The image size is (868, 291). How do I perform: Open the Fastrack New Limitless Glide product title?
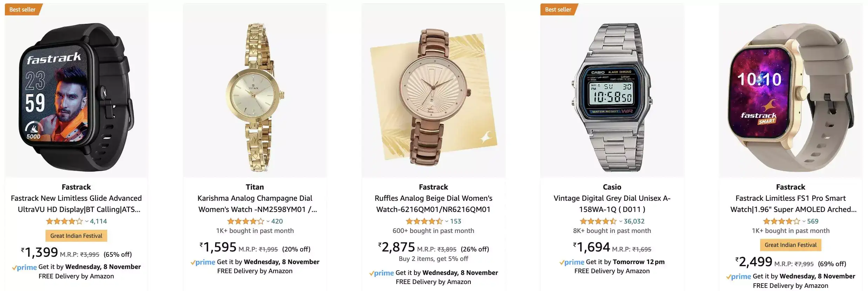point(76,204)
